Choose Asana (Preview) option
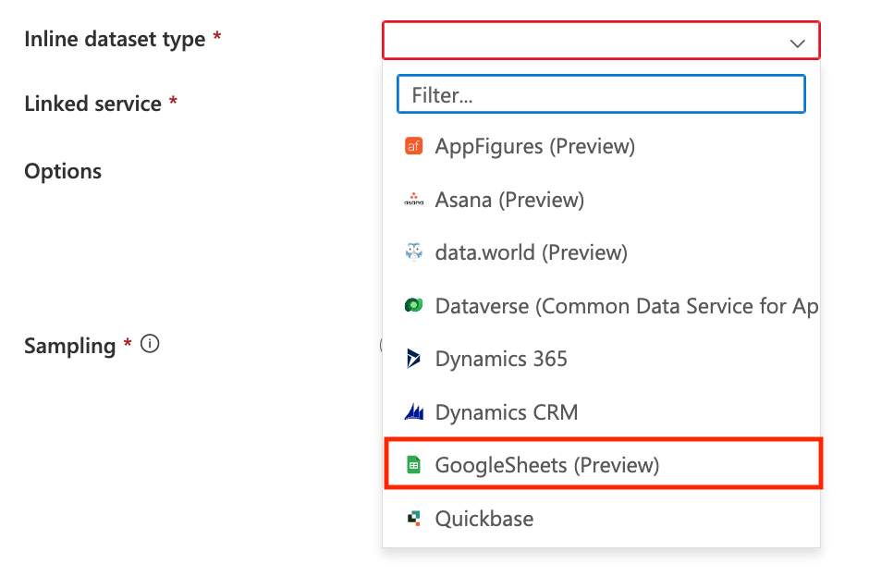 (x=601, y=200)
